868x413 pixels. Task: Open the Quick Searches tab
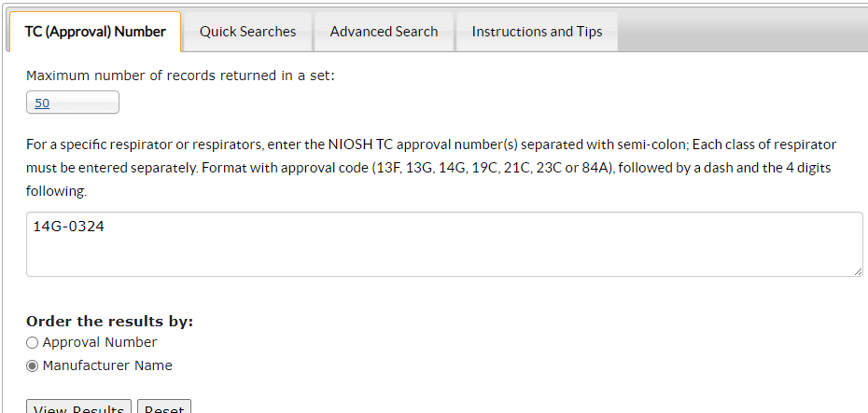(x=247, y=32)
